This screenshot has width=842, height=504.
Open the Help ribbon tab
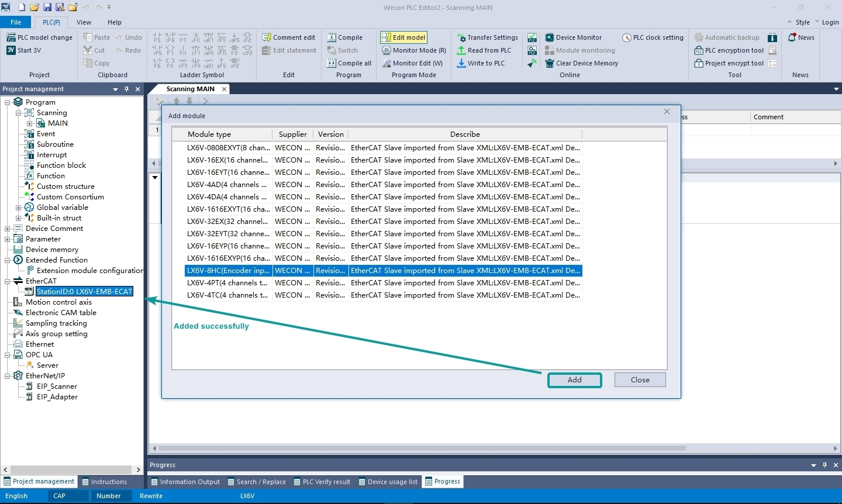(115, 22)
